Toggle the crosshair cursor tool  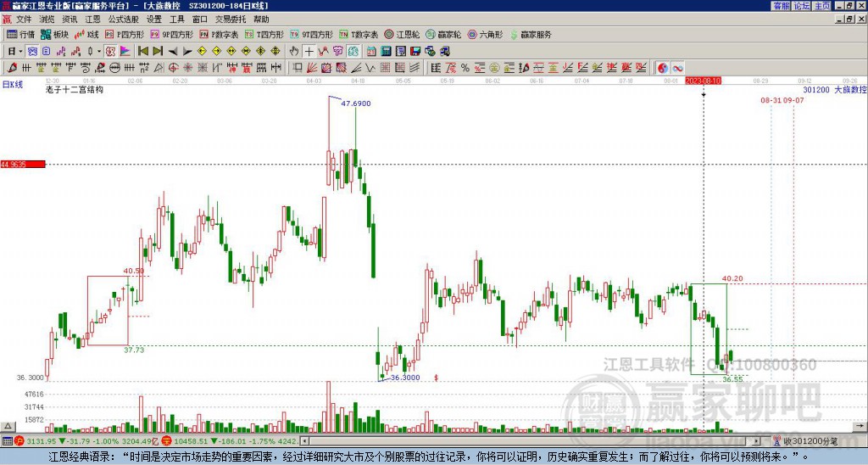309,52
